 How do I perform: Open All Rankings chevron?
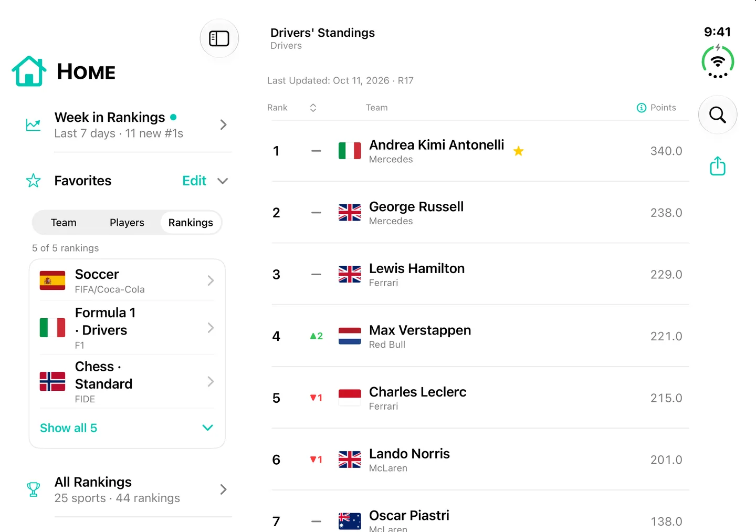pos(223,489)
